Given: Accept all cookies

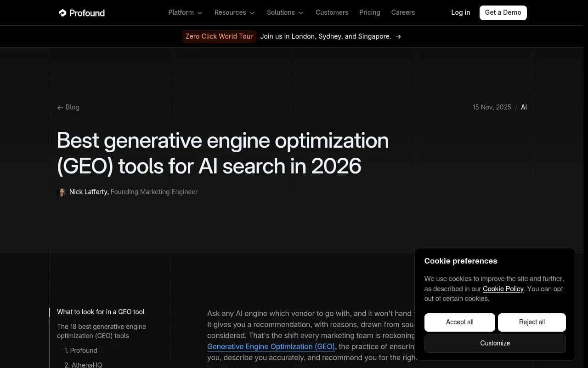Looking at the screenshot, I should point(460,322).
